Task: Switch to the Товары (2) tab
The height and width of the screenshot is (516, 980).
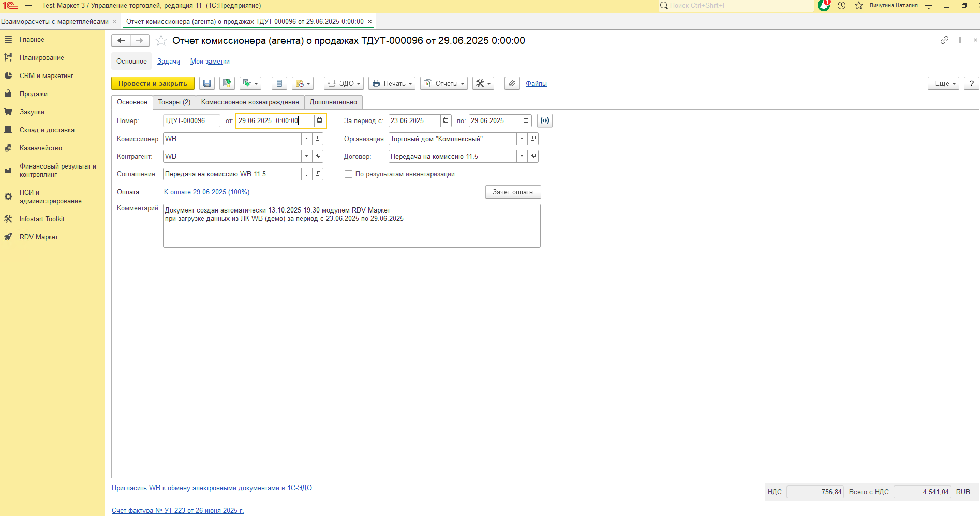Action: pos(174,102)
